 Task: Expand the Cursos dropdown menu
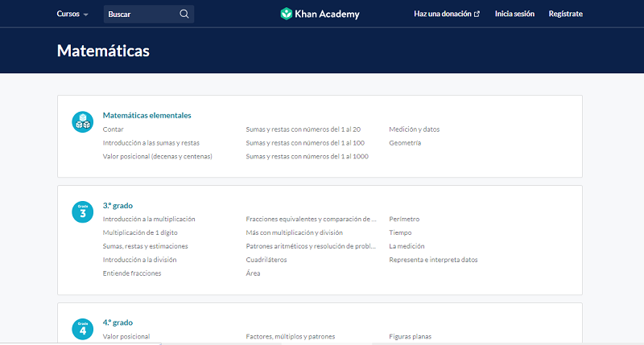(x=72, y=14)
